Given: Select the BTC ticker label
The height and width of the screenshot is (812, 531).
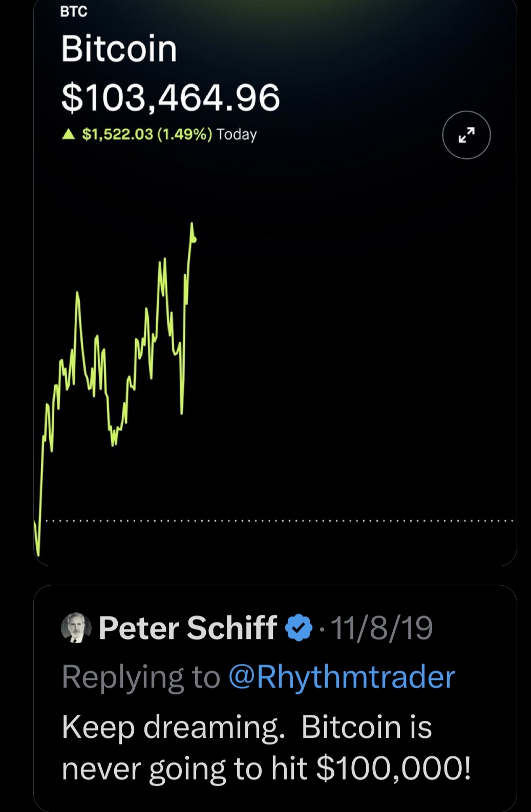Looking at the screenshot, I should pyautogui.click(x=74, y=11).
